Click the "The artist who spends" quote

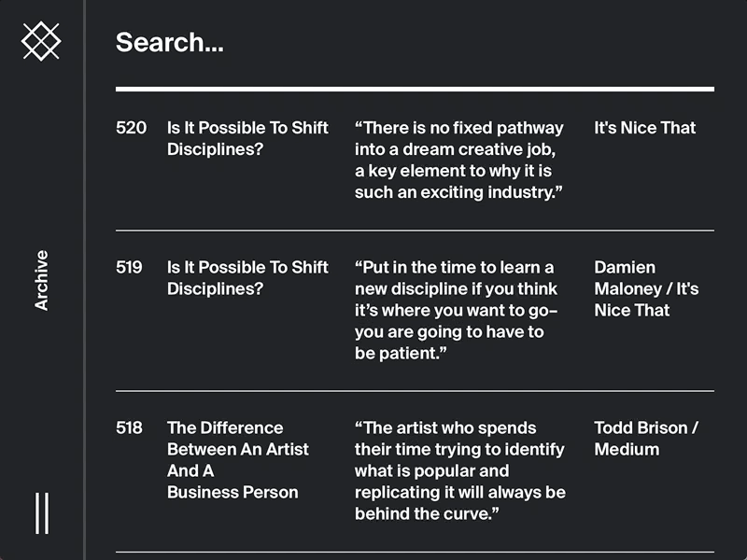click(459, 470)
